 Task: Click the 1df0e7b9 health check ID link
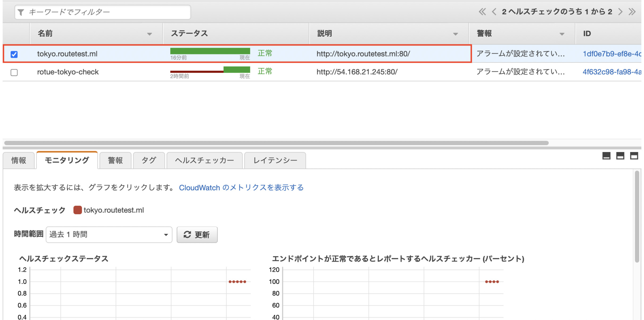tap(610, 54)
